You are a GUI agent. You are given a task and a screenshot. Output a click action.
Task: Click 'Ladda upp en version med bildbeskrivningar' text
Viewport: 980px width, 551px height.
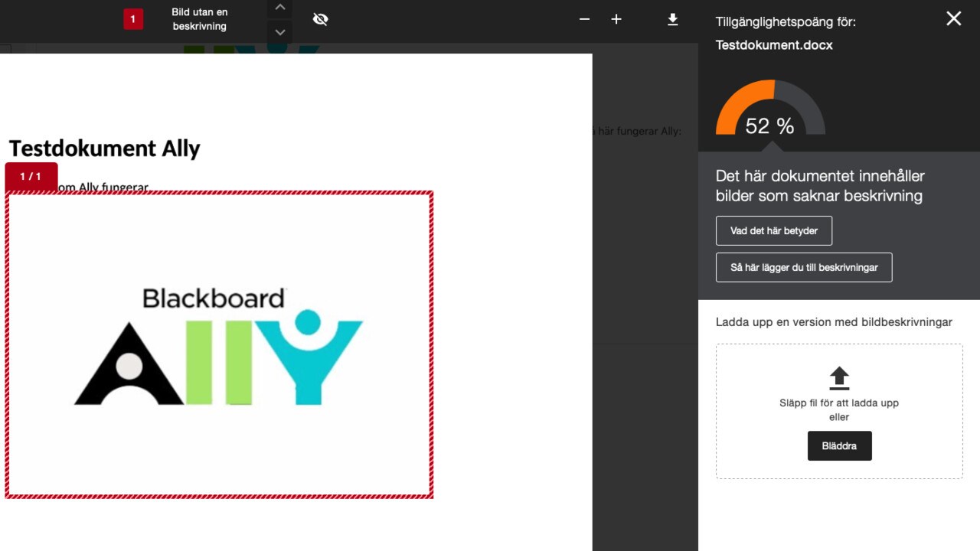[x=834, y=322]
